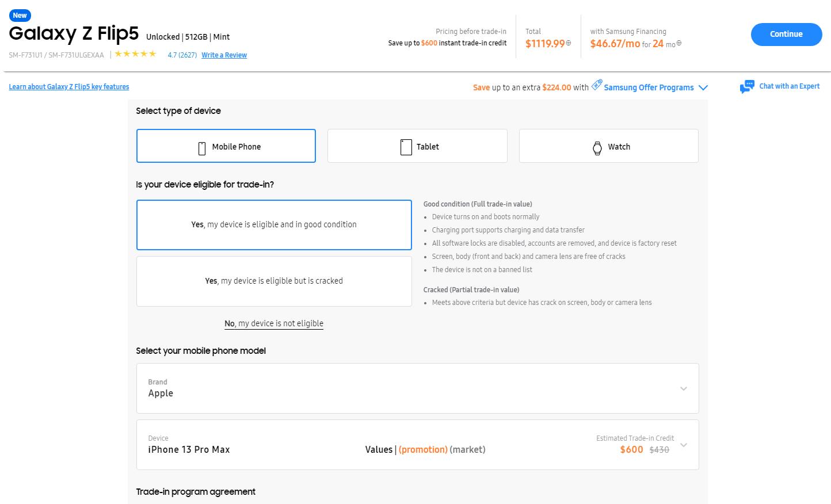
Task: Click the Chat with an Expert icon
Action: coord(747,87)
